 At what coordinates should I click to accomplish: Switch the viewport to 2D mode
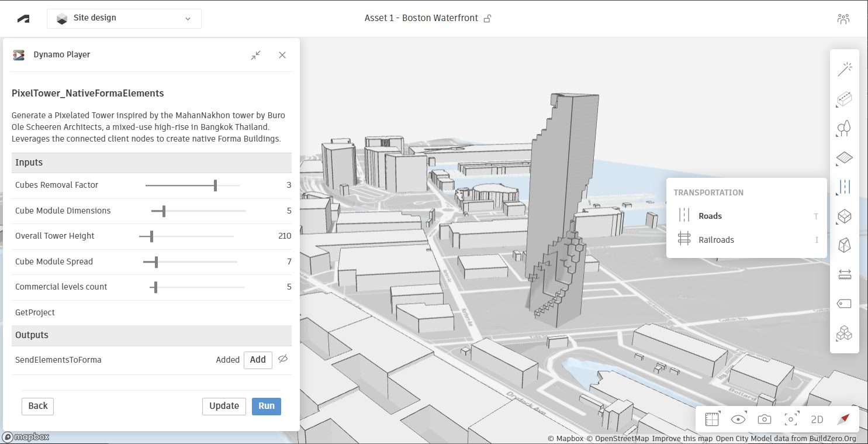(817, 419)
